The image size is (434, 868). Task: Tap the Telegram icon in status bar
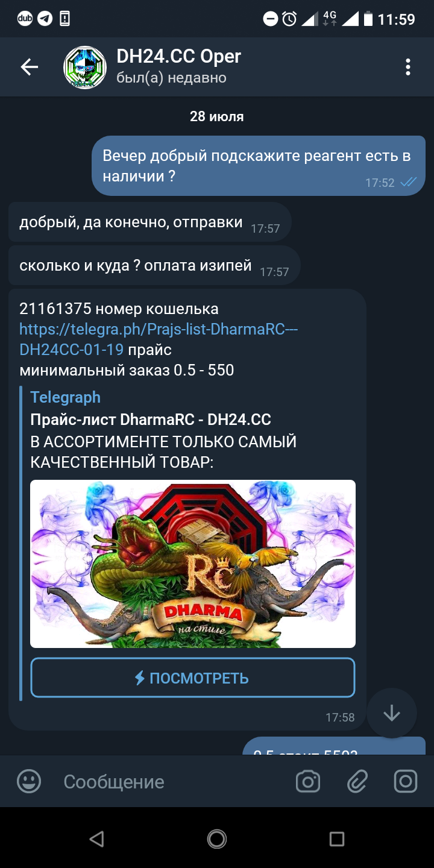point(45,19)
